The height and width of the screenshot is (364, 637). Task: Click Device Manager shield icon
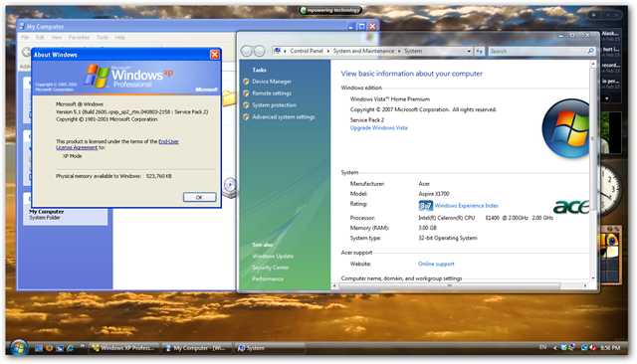(246, 82)
